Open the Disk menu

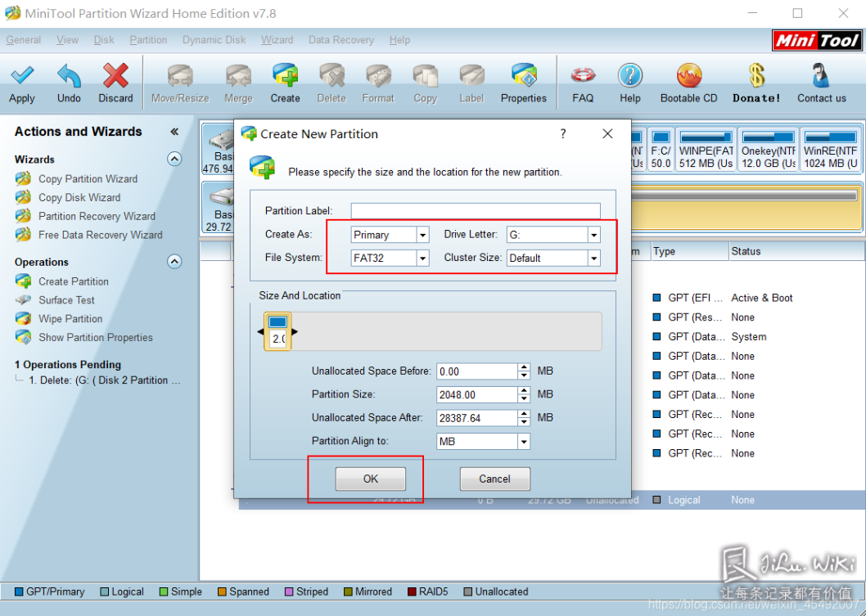(104, 40)
